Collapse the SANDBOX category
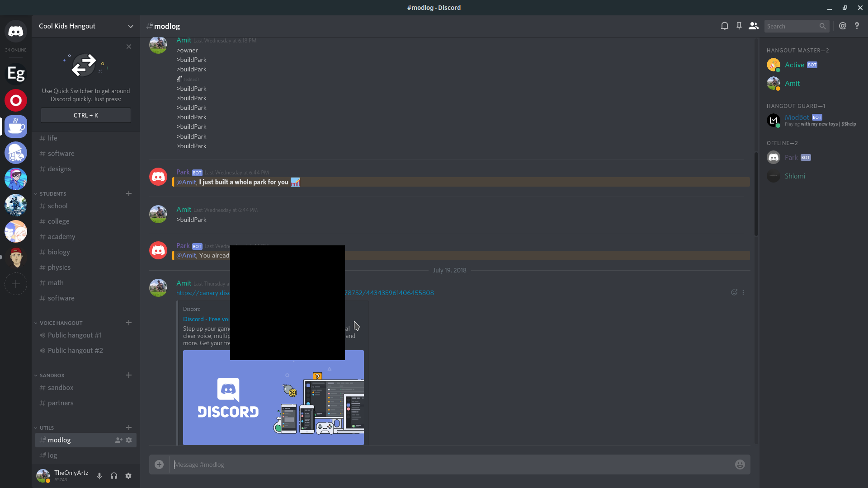 (52, 375)
